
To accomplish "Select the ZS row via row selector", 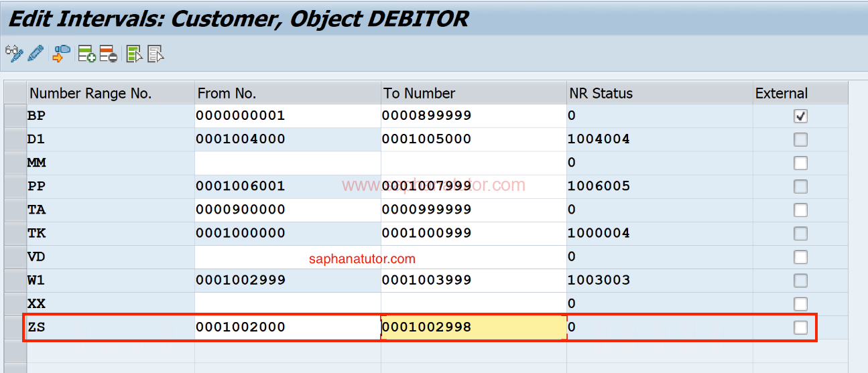I will [x=15, y=327].
